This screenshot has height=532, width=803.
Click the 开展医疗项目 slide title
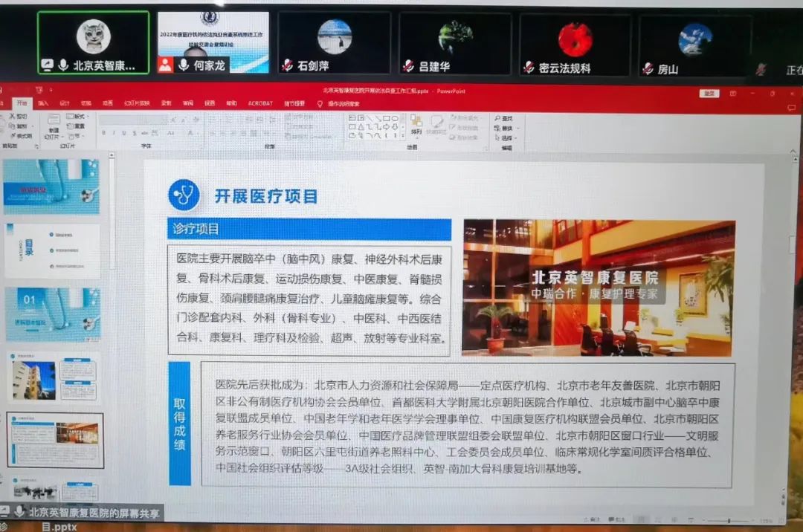point(265,196)
